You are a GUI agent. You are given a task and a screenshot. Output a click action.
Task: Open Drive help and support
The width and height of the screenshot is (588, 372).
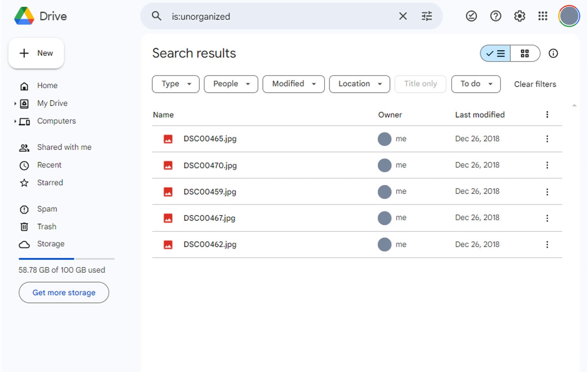pos(495,16)
